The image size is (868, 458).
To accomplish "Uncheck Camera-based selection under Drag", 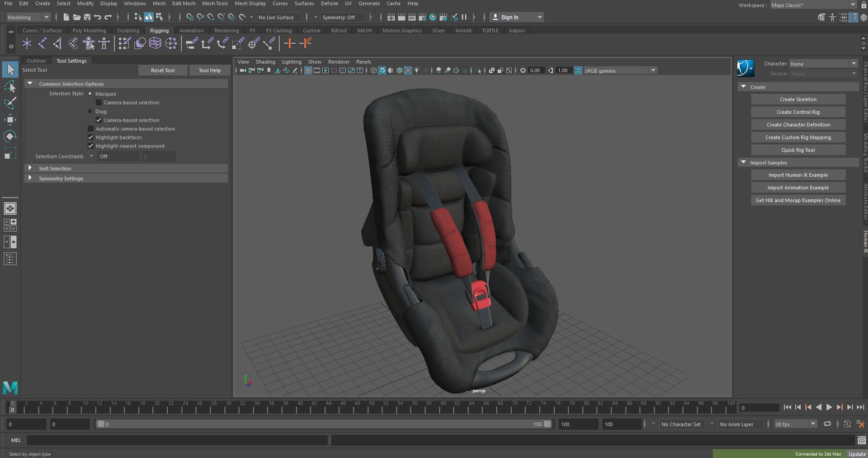I will 99,120.
